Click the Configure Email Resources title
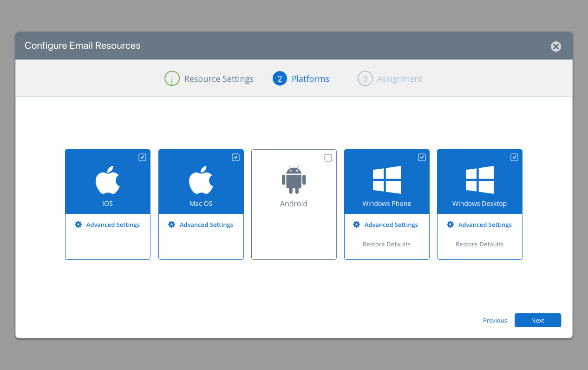 [x=83, y=46]
